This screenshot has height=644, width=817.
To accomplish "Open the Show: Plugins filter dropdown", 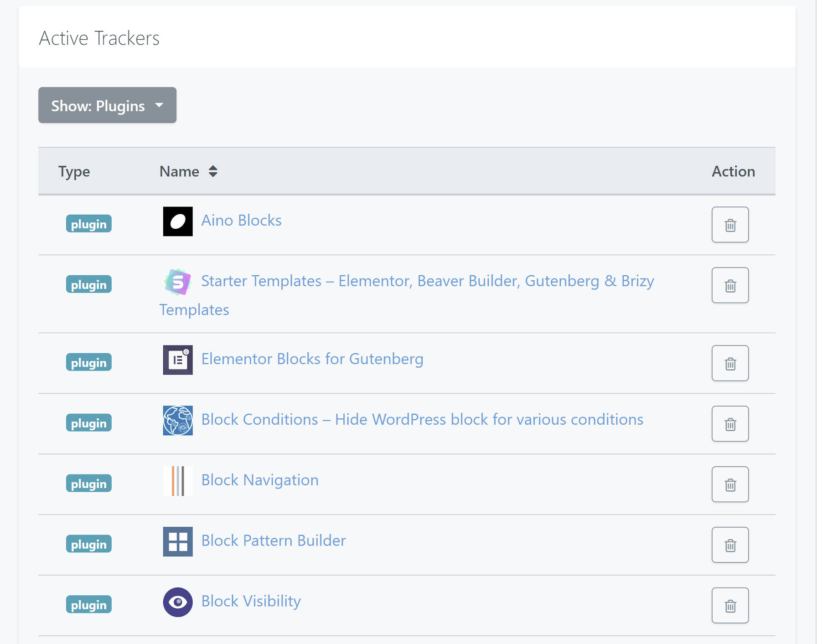I will 107,105.
